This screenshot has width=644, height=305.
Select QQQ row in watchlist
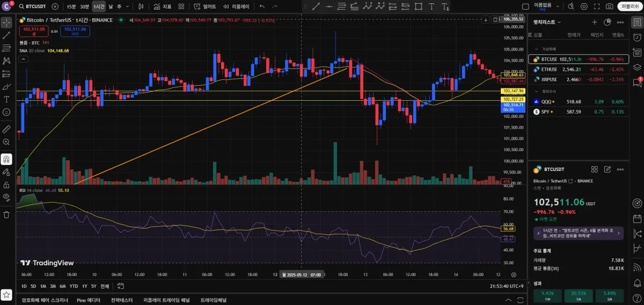coord(578,101)
